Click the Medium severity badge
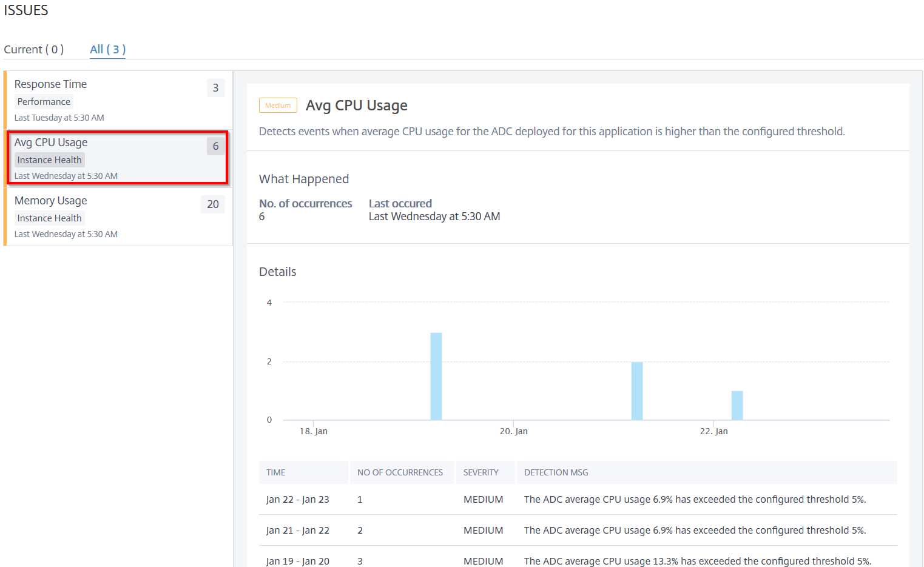 pos(278,106)
